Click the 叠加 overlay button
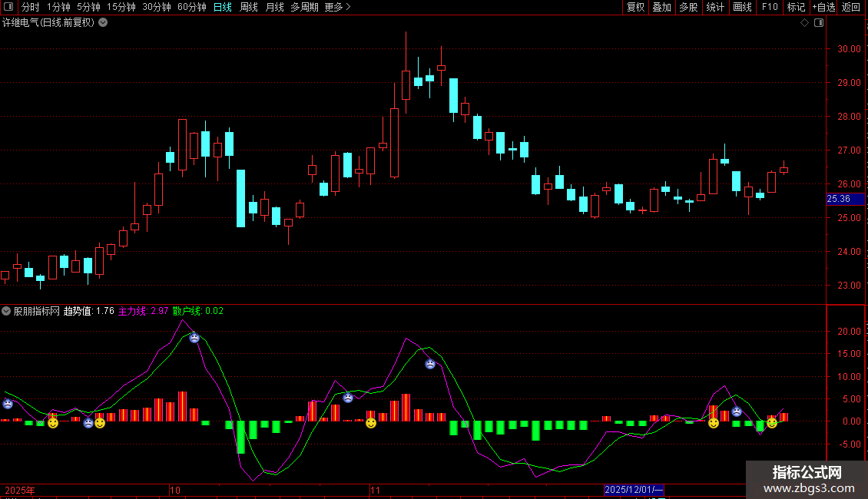868x499 pixels. 662,7
